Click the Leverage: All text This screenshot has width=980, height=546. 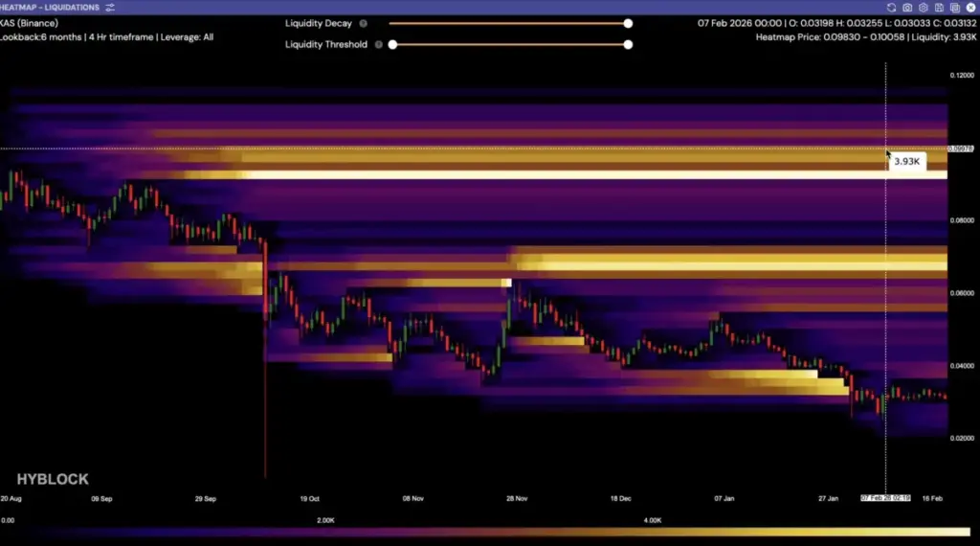pos(189,37)
